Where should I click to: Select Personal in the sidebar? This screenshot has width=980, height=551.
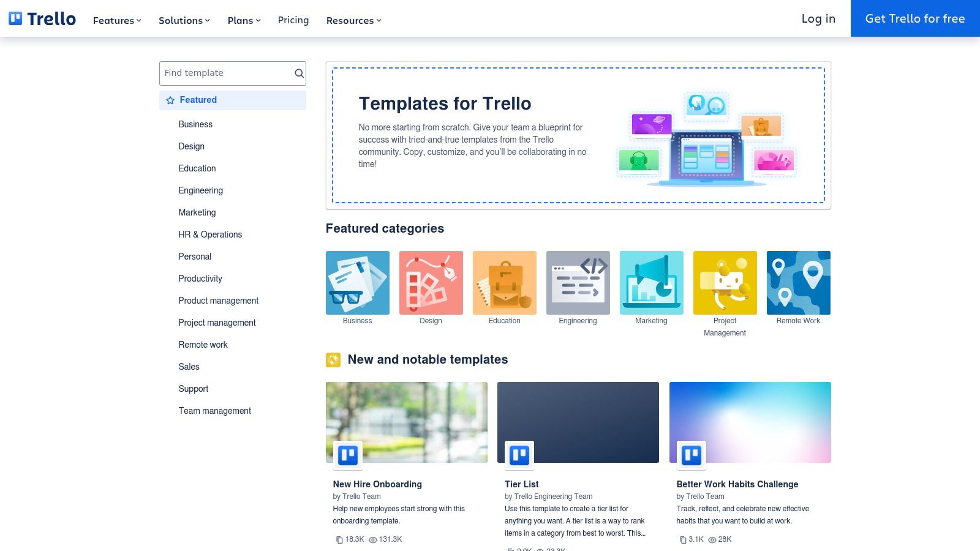pyautogui.click(x=195, y=257)
